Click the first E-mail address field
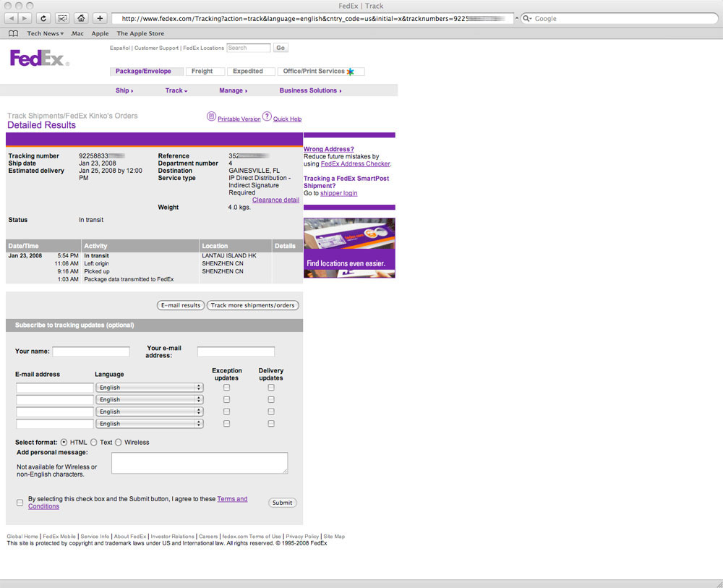This screenshot has width=723, height=588. click(x=55, y=388)
